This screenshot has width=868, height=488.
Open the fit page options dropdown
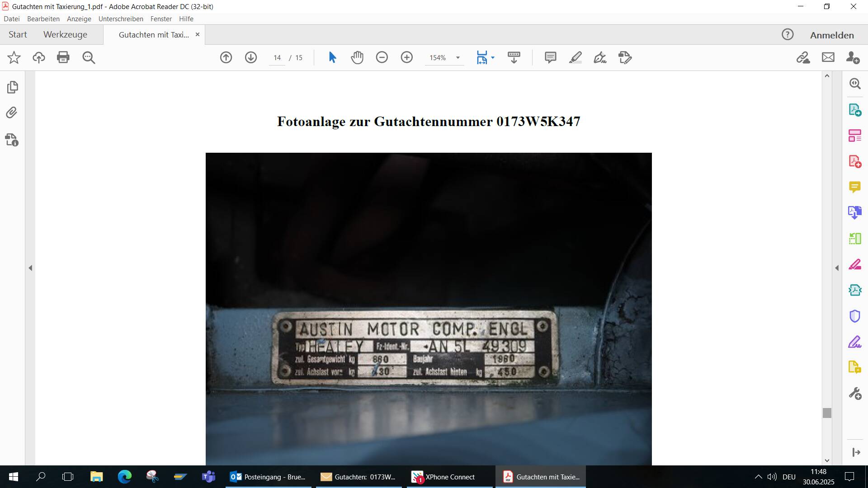click(493, 58)
